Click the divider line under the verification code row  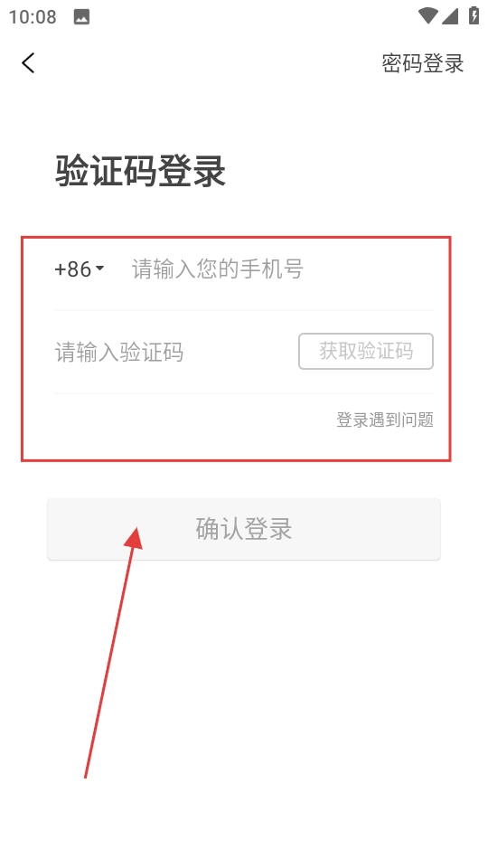[x=243, y=393]
